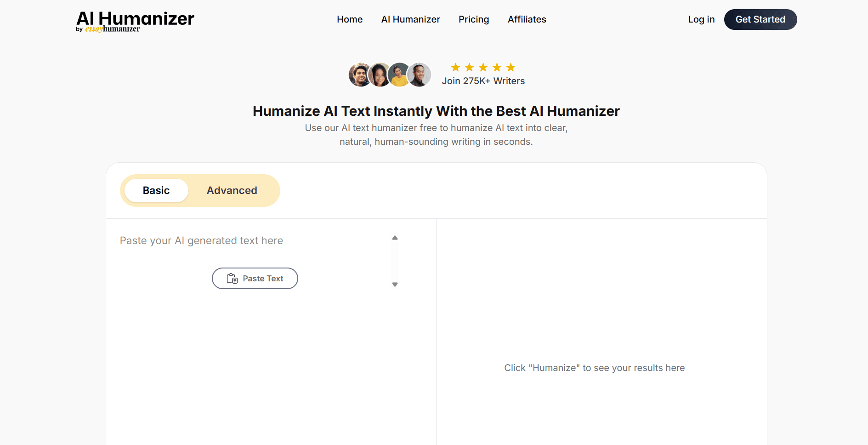868x445 pixels.
Task: Go to the Pricing page
Action: tap(474, 19)
